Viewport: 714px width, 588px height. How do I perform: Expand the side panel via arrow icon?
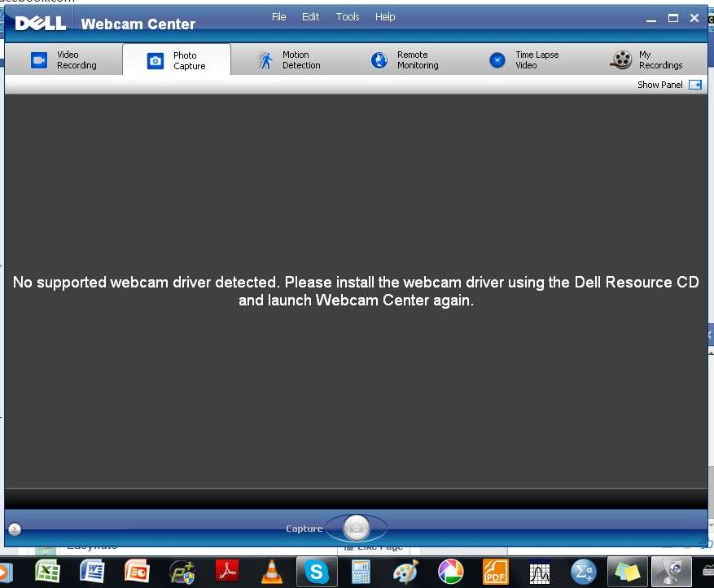coord(695,85)
